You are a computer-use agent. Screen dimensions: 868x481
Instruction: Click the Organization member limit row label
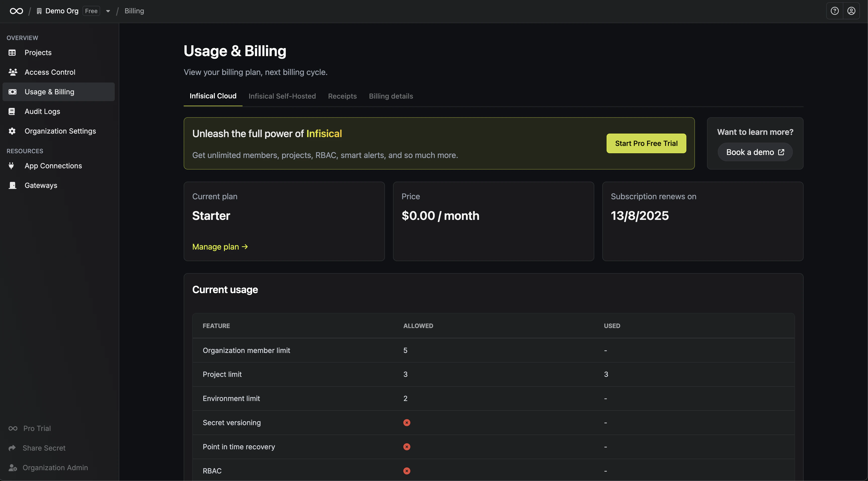[x=246, y=350]
